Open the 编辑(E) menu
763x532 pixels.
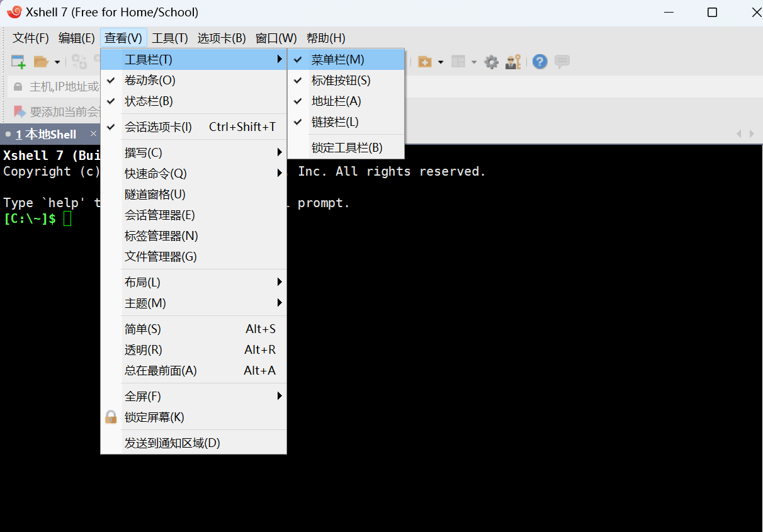(x=77, y=38)
